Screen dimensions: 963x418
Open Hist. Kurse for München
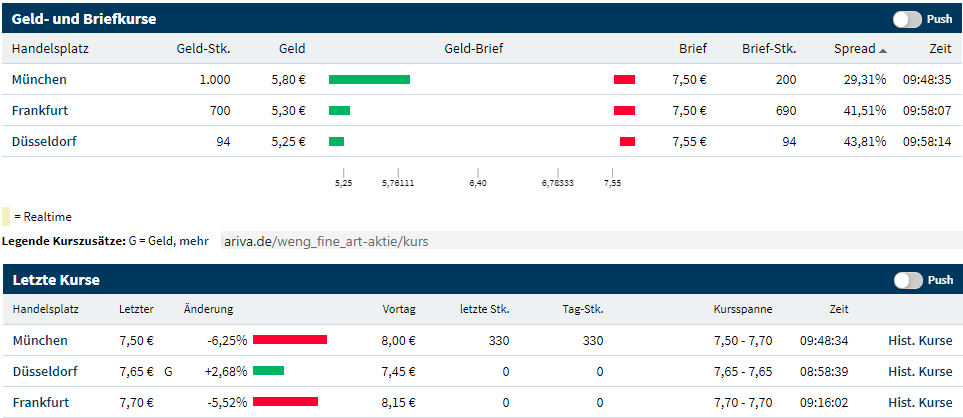[920, 341]
